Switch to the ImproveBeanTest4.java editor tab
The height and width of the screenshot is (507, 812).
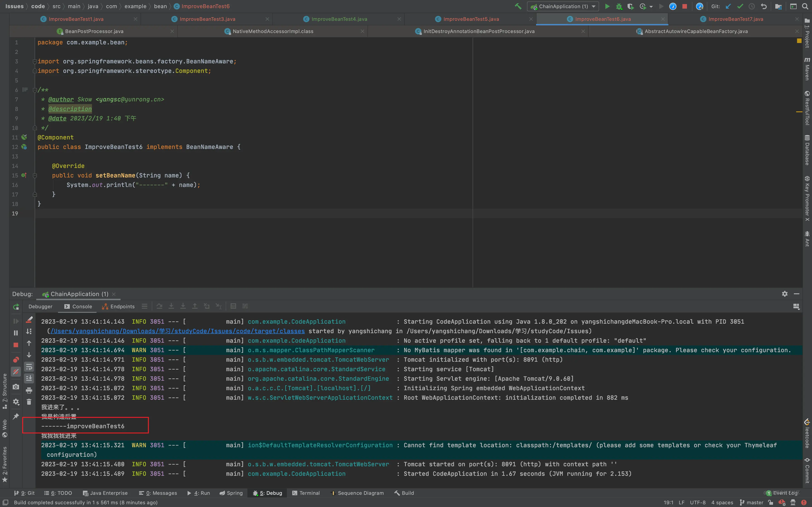tap(339, 19)
